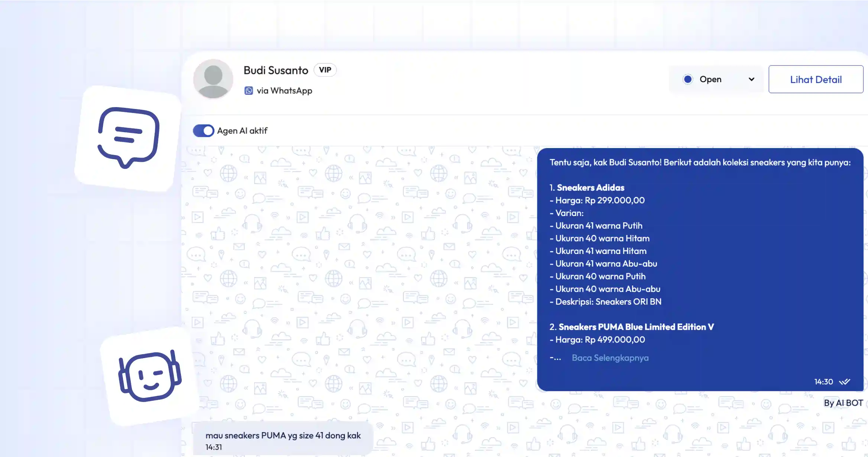Click the 14:31 timestamp on customer message
Image resolution: width=868 pixels, height=457 pixels.
pyautogui.click(x=214, y=447)
